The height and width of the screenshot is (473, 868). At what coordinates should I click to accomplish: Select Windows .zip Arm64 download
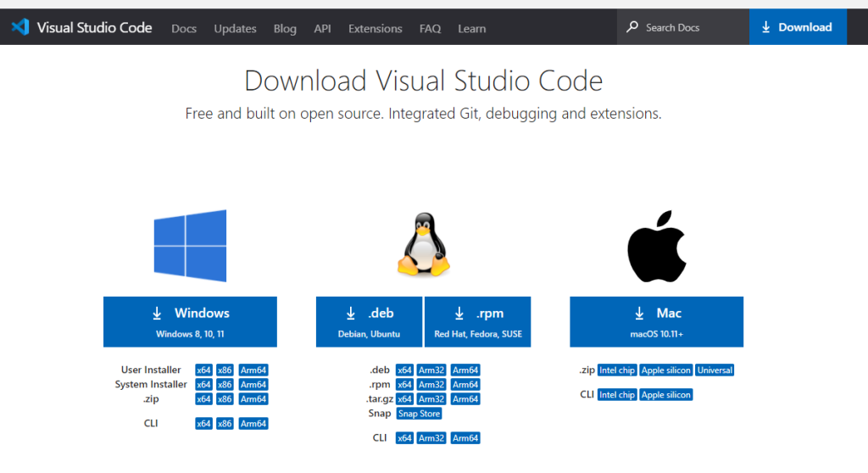tap(253, 398)
